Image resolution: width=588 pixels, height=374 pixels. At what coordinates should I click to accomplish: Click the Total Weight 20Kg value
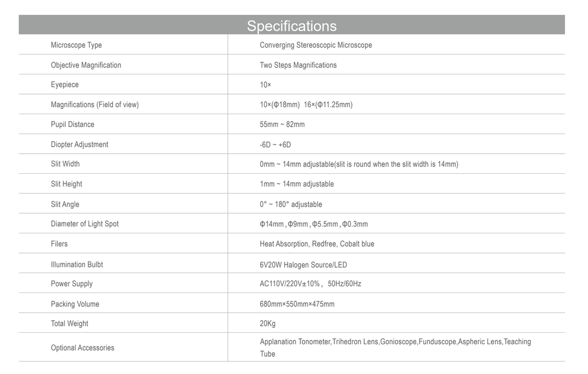pyautogui.click(x=268, y=324)
